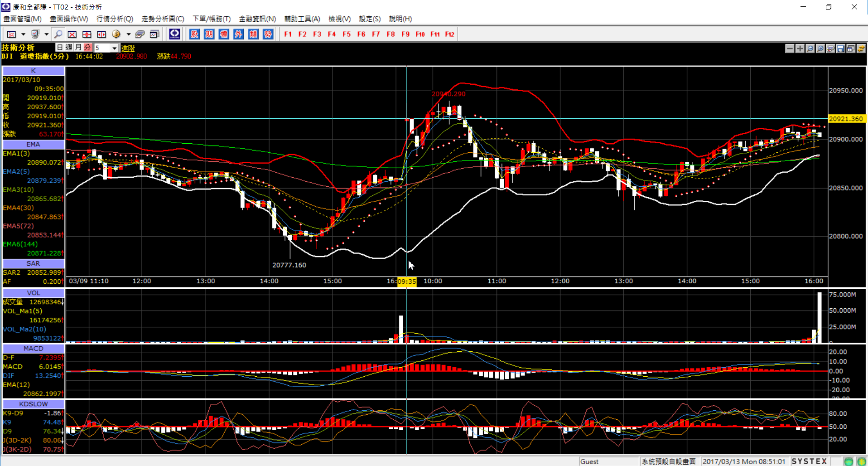The image size is (868, 466).
Task: Click the first window layout toolbar icon
Action: pos(11,34)
